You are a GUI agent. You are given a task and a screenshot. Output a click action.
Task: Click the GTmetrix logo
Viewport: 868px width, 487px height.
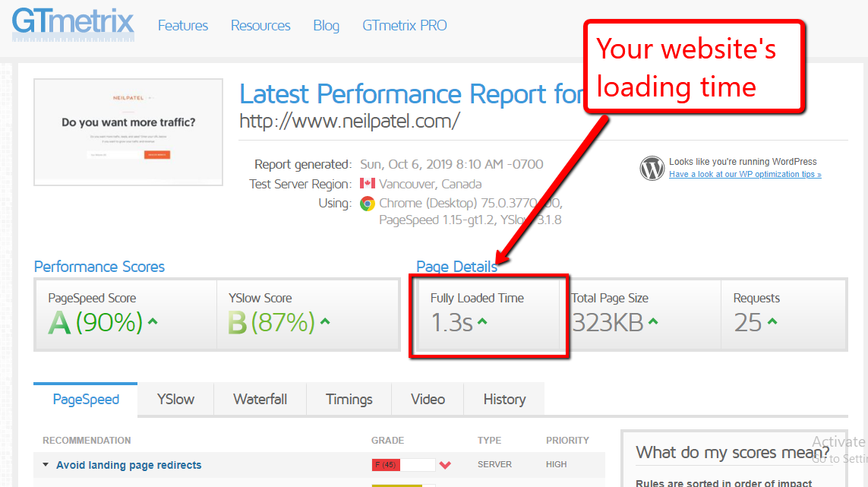(x=73, y=24)
